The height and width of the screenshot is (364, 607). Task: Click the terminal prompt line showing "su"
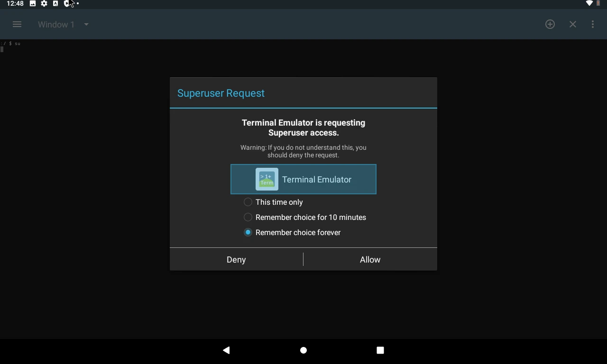click(x=11, y=44)
